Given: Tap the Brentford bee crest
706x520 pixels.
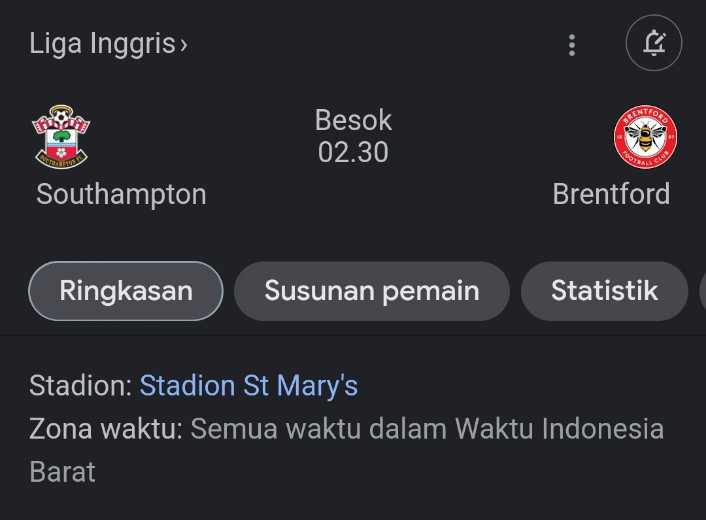Looking at the screenshot, I should [645, 137].
